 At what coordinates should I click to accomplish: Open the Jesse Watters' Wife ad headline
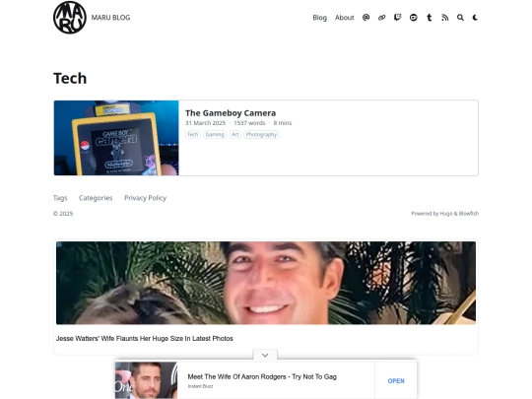pos(145,338)
